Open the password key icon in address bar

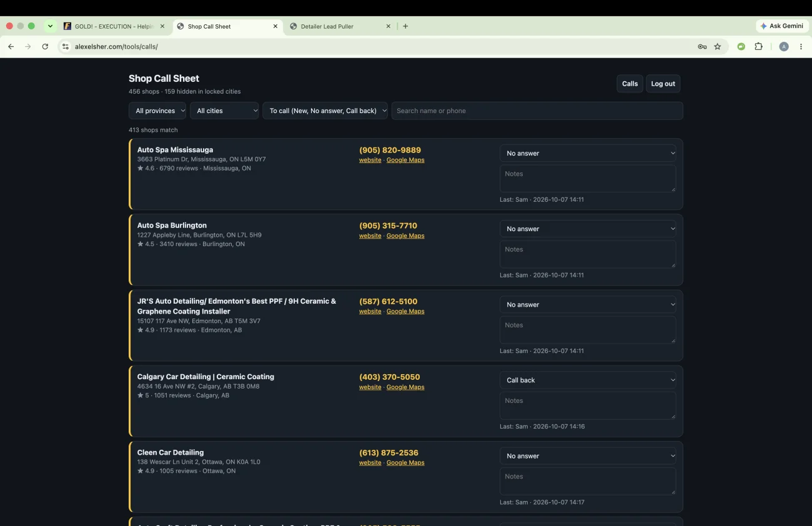(702, 46)
